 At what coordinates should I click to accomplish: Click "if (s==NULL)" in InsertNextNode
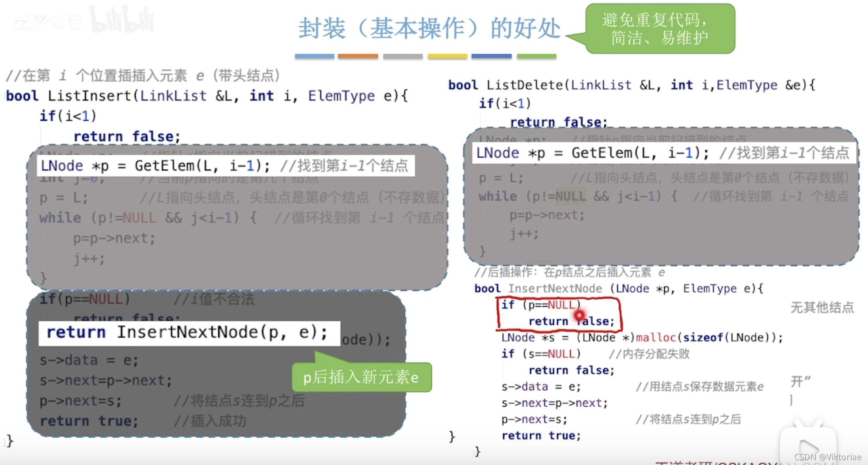[541, 354]
